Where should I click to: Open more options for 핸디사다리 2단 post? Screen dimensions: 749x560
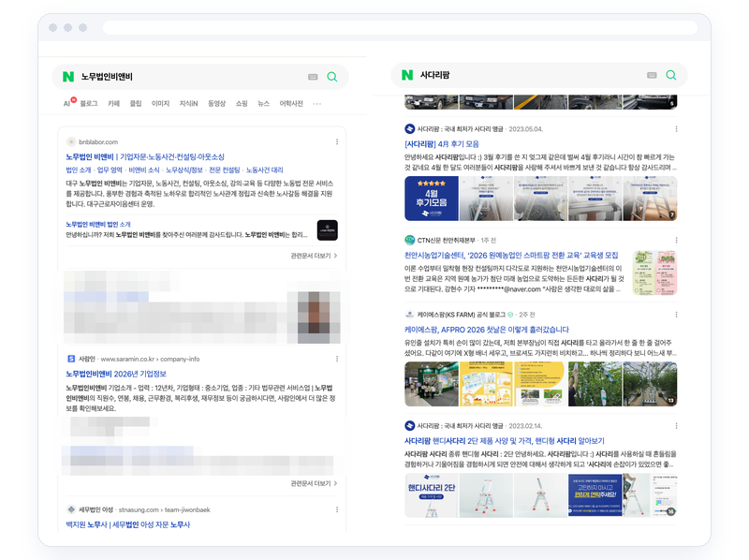click(676, 426)
